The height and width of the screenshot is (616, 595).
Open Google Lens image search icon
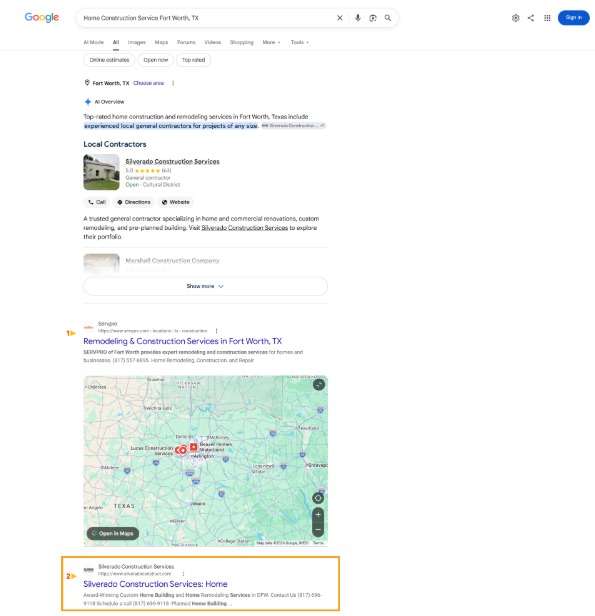(373, 18)
